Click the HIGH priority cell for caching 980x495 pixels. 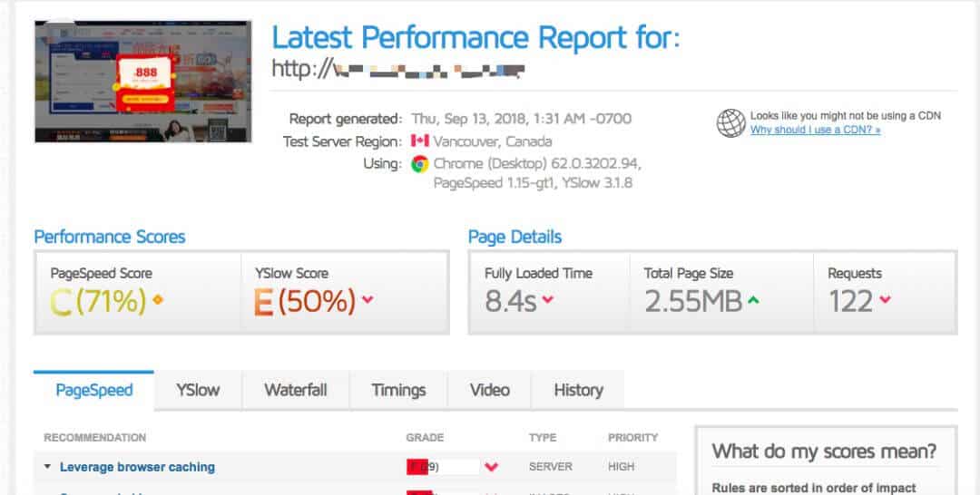(x=622, y=466)
